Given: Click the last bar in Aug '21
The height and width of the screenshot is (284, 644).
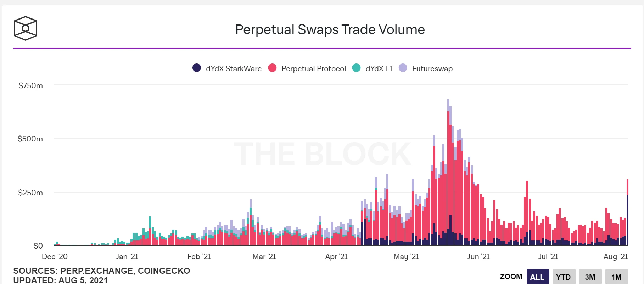Looking at the screenshot, I should click(627, 212).
